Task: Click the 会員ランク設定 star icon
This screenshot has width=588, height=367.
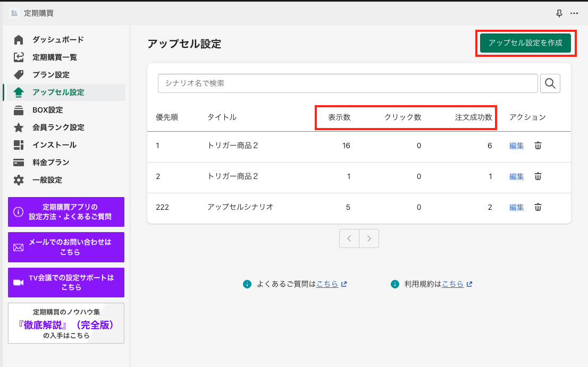Action: tap(19, 127)
